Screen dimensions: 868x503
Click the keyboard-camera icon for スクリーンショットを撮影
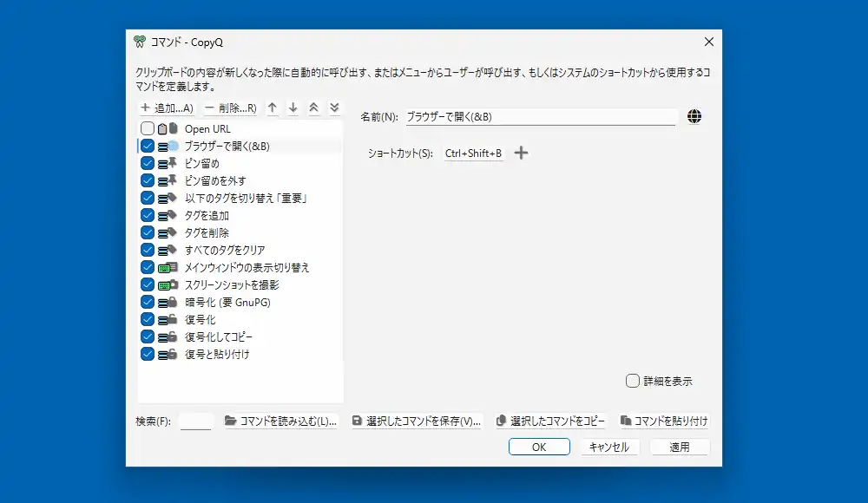[168, 285]
